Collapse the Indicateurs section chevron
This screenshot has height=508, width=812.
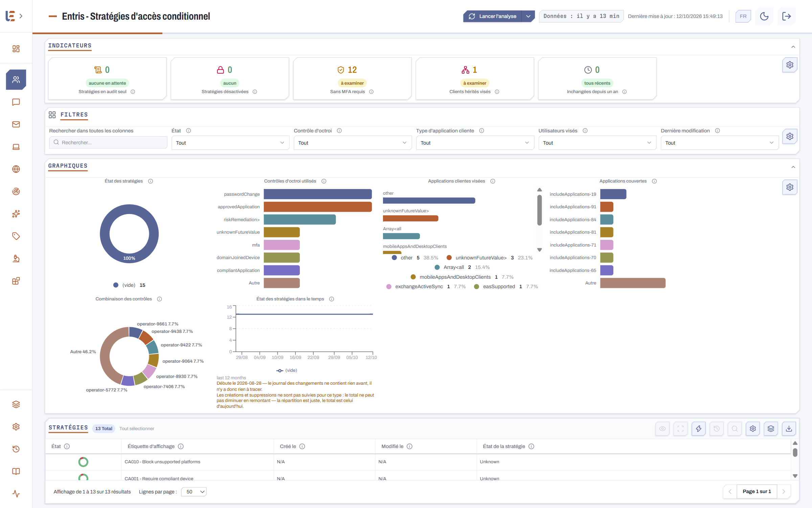pyautogui.click(x=793, y=47)
